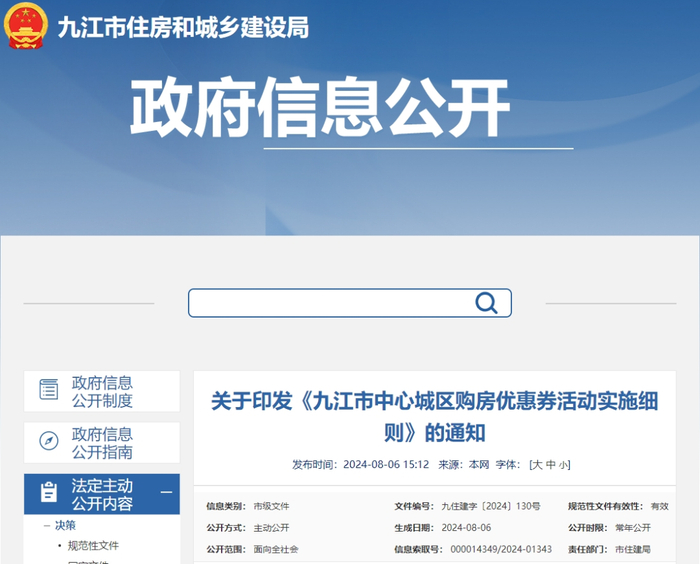The image size is (700, 564).
Task: Open 规范性文件 in the sidebar tree
Action: (x=93, y=546)
